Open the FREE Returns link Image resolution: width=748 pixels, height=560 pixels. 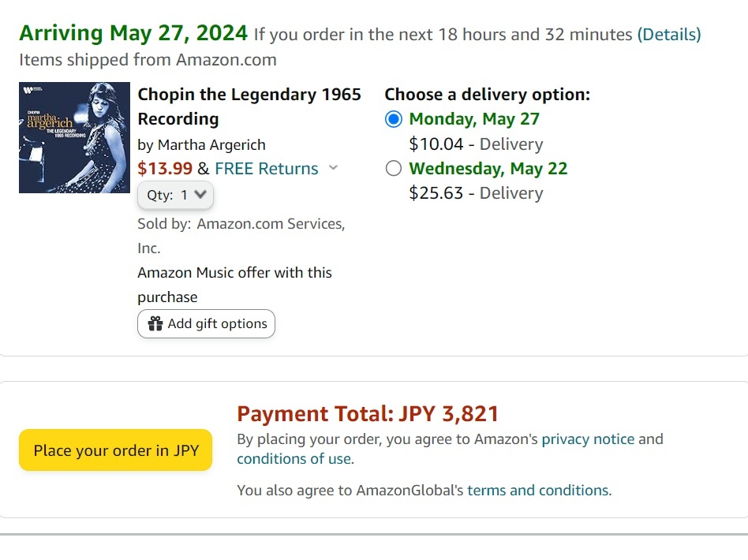tap(266, 168)
